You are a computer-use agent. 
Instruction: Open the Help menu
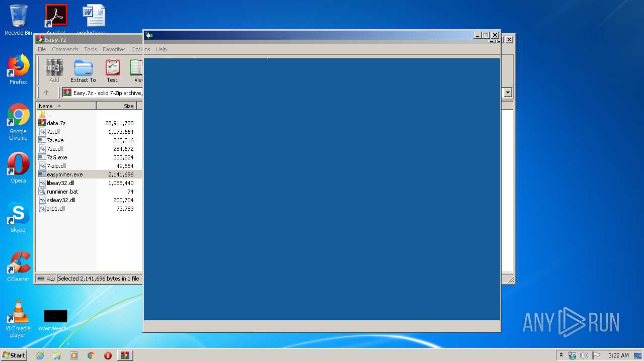161,49
